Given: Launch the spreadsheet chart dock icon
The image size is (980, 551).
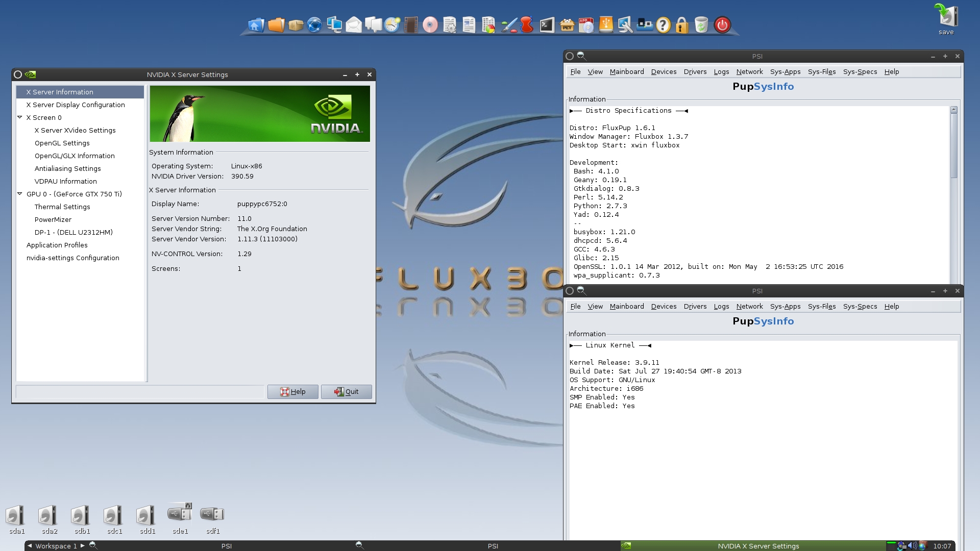Looking at the screenshot, I should (488, 24).
